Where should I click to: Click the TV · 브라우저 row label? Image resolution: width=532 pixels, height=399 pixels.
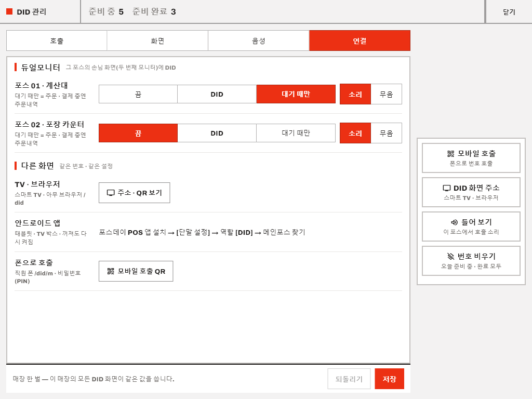point(37,184)
